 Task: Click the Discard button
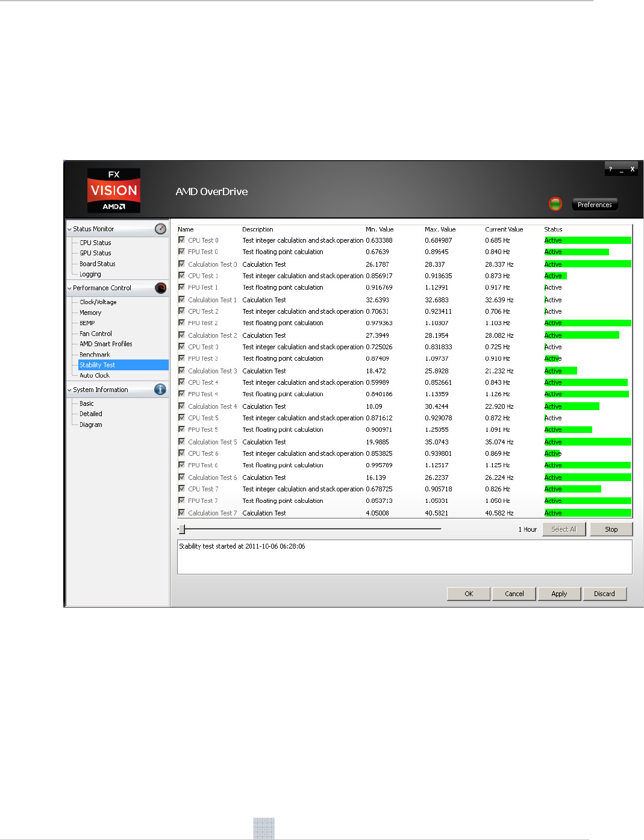point(604,594)
